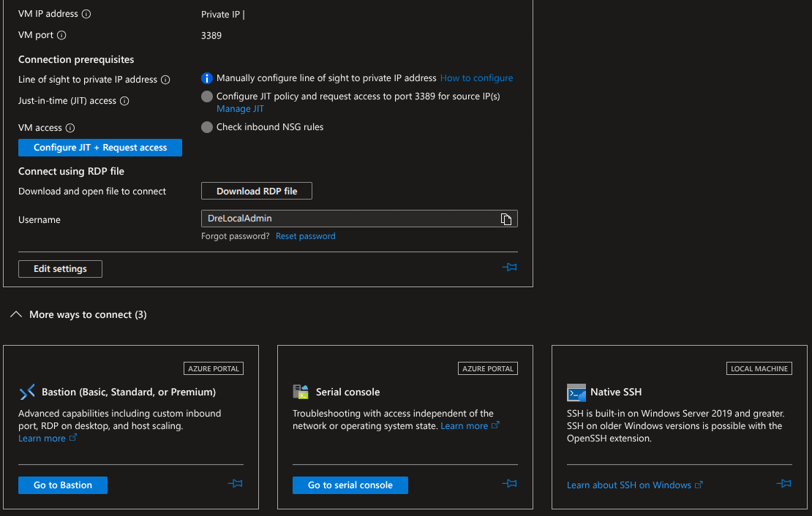The height and width of the screenshot is (516, 812).
Task: Click the Manage JIT link
Action: click(x=240, y=109)
